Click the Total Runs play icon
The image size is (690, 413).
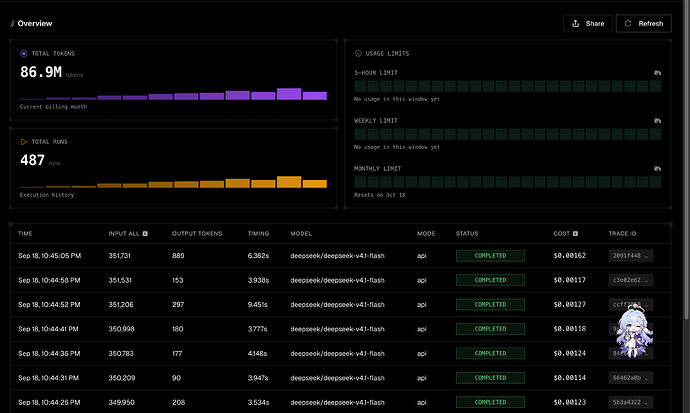point(24,142)
